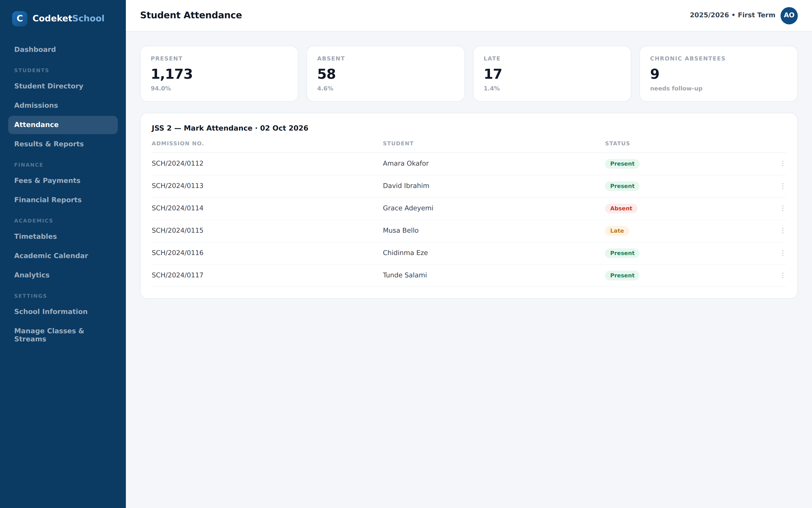The width and height of the screenshot is (812, 508).
Task: View the Academic Calendar
Action: tap(63, 256)
